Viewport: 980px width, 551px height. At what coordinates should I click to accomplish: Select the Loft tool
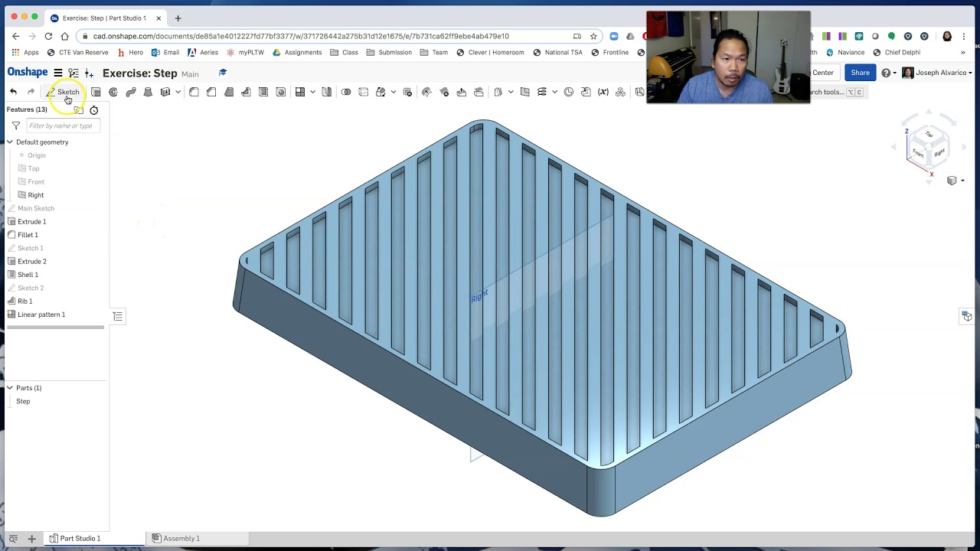pos(148,92)
